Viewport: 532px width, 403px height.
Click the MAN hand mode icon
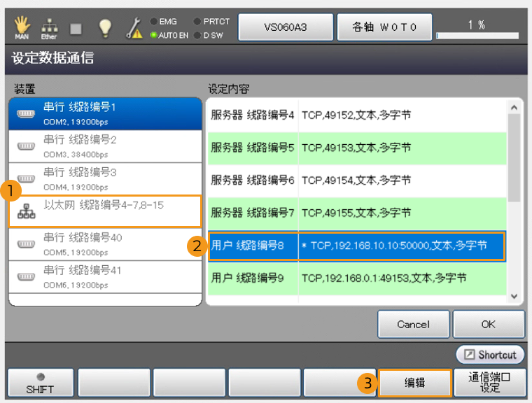tap(22, 27)
